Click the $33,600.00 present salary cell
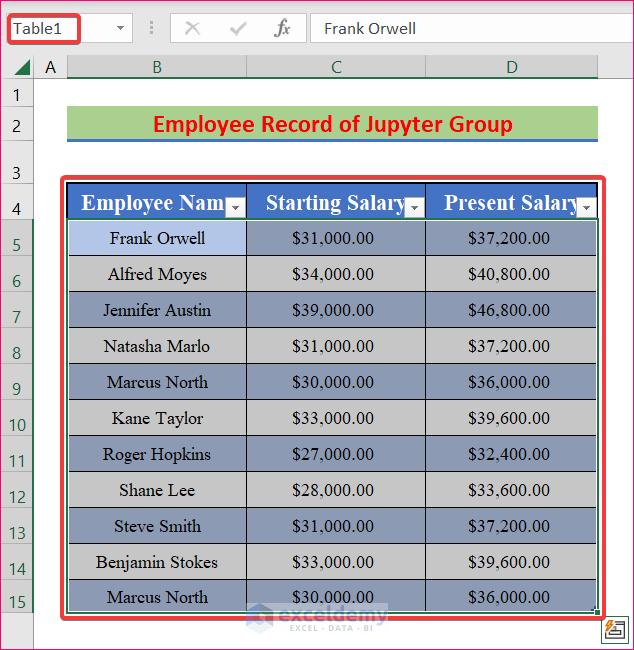Image resolution: width=634 pixels, height=650 pixels. [x=511, y=490]
